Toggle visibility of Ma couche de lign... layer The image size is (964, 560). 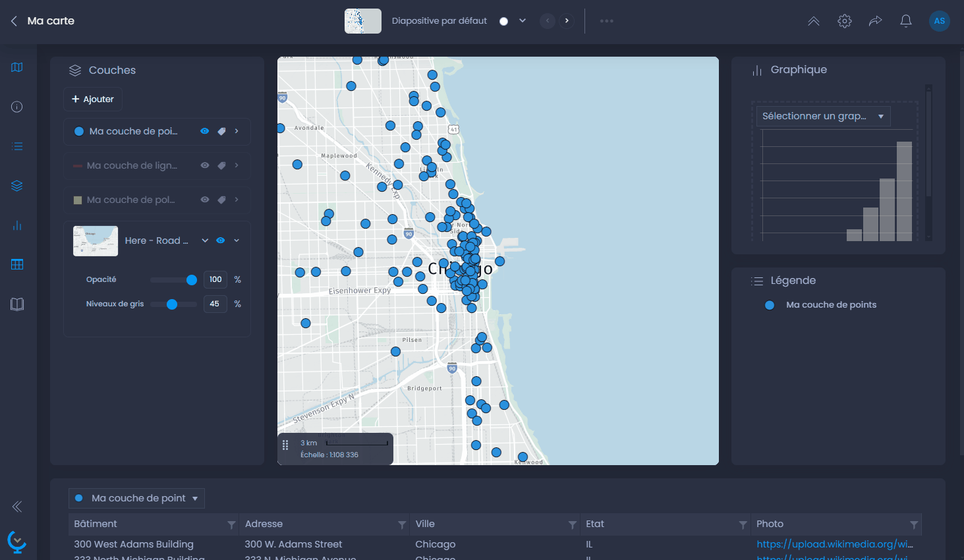pos(205,165)
